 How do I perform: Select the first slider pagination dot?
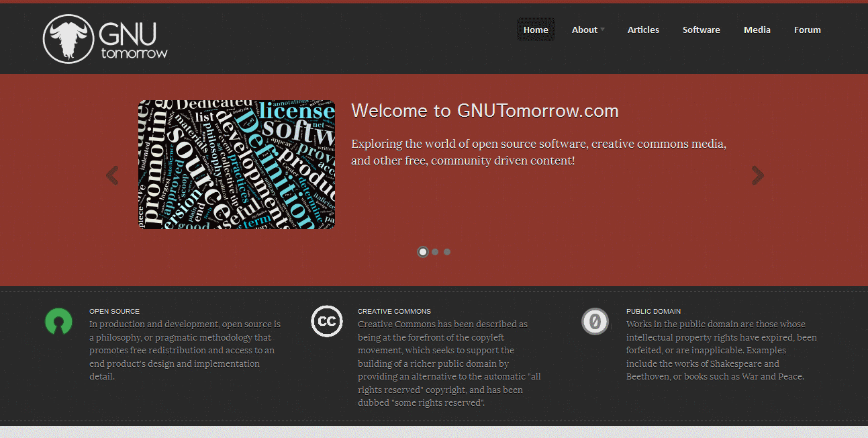423,252
